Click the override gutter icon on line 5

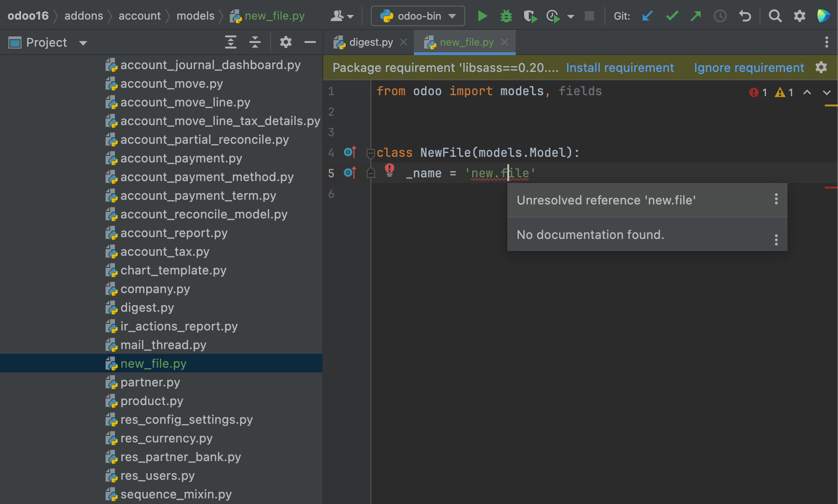[x=350, y=173]
